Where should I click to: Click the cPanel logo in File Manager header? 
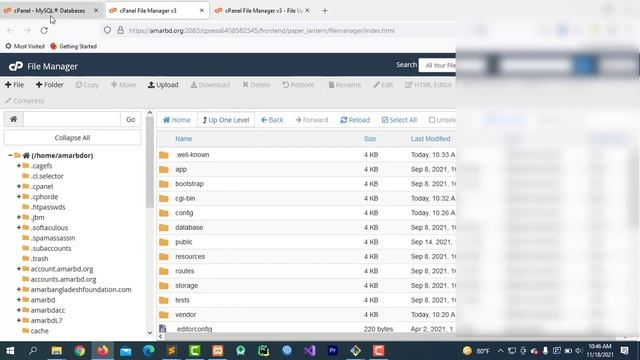coord(16,66)
